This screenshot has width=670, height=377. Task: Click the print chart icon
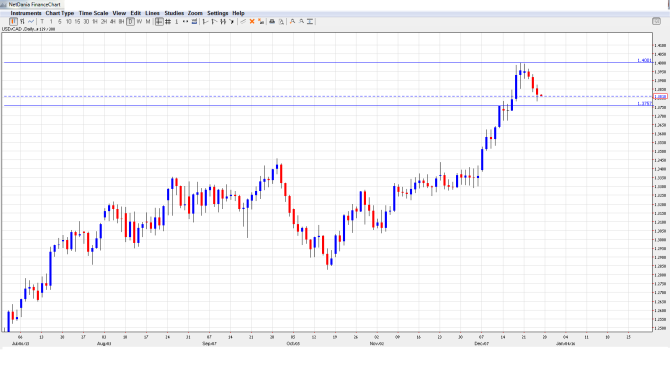[272, 21]
